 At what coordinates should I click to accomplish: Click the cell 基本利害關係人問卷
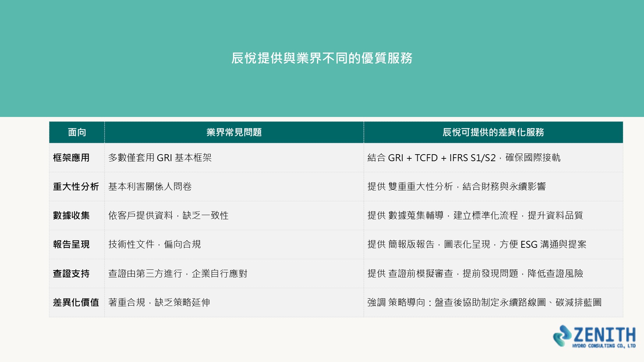tap(234, 187)
